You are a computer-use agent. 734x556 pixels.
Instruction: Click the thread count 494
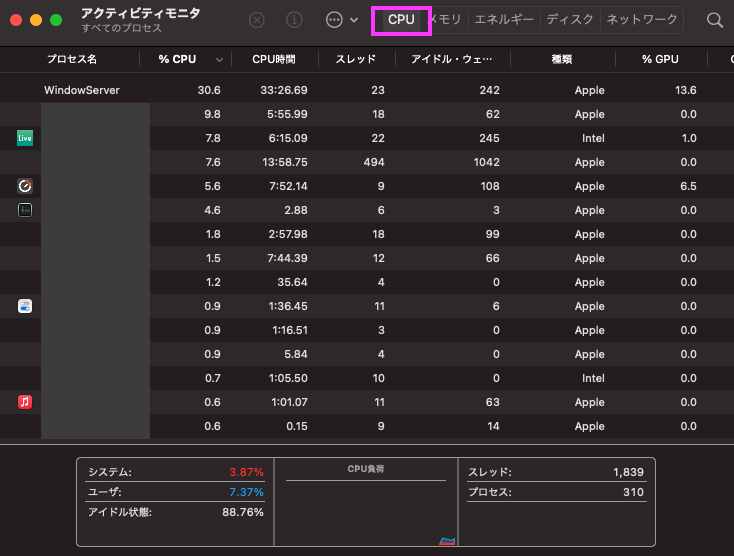374,162
